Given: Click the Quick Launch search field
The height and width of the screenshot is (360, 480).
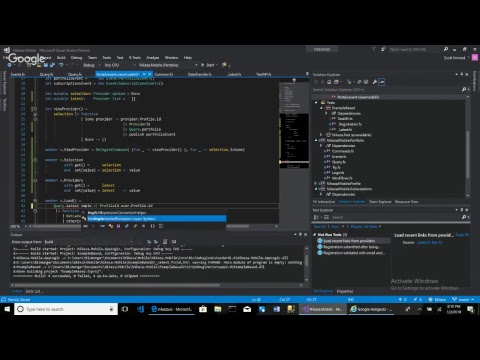Looking at the screenshot, I should (415, 49).
